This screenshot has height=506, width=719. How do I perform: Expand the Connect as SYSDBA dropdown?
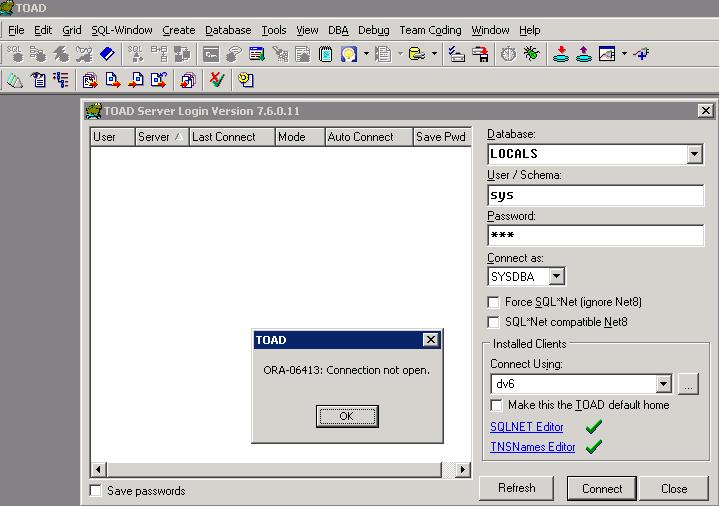[556, 276]
